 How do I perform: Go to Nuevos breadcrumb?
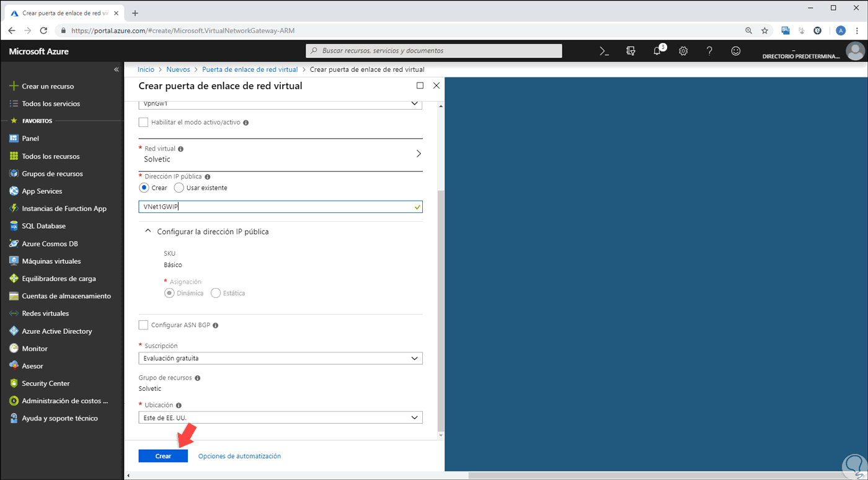click(x=178, y=69)
